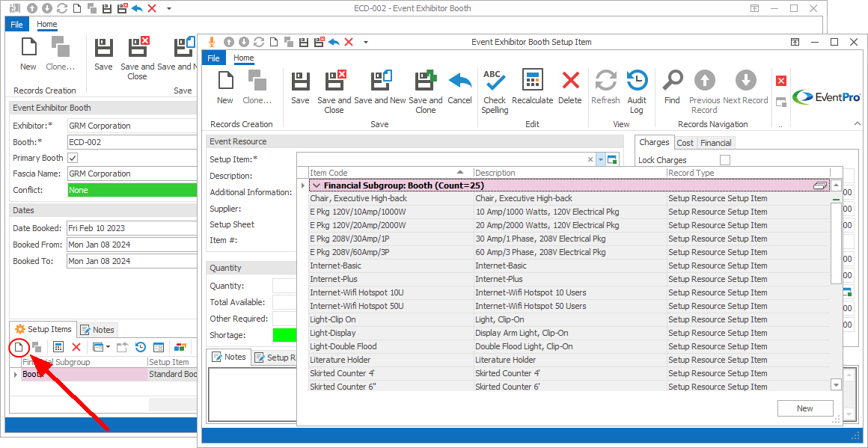Collapse the Financial Subgroup: Booth group
This screenshot has width=868, height=448.
pyautogui.click(x=316, y=185)
